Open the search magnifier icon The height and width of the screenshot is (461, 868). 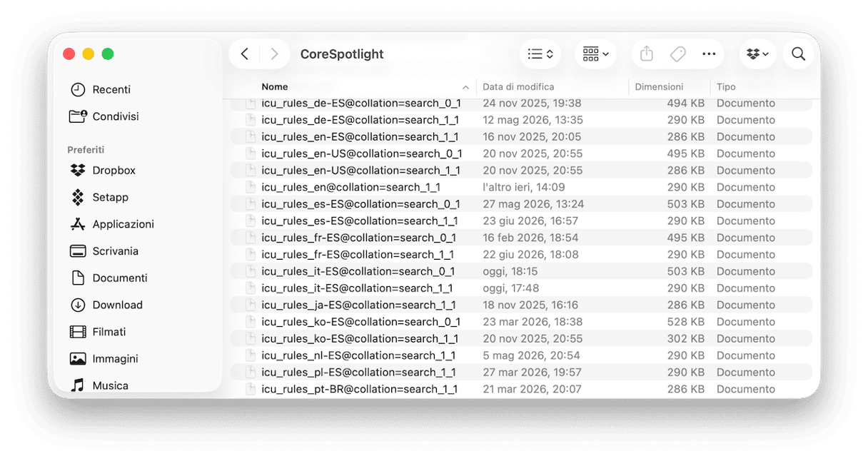799,54
